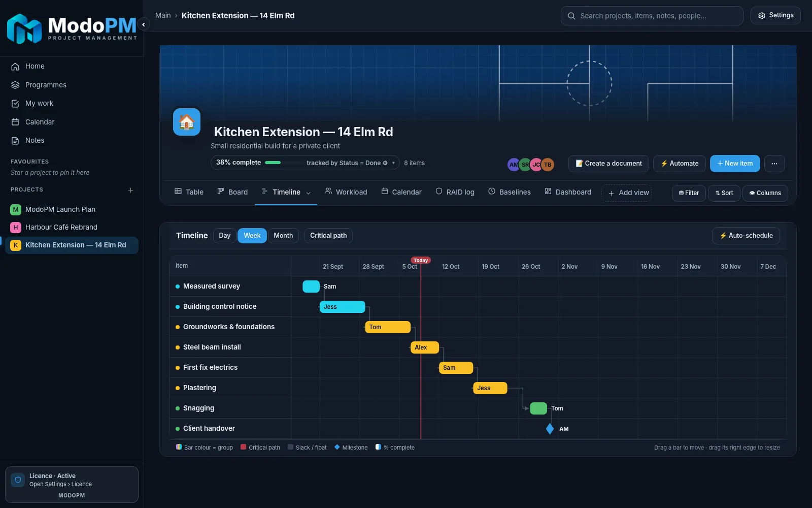Open the Filter options

tap(689, 193)
